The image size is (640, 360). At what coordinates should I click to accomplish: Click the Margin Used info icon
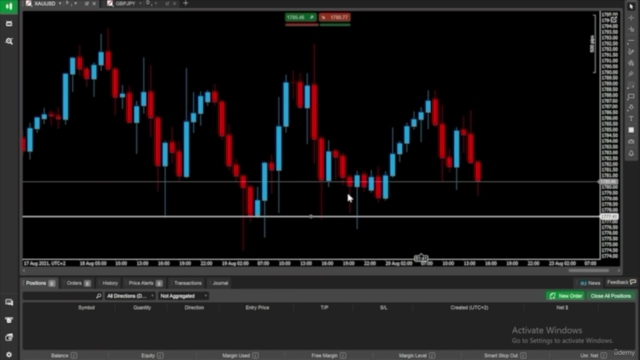coord(256,356)
